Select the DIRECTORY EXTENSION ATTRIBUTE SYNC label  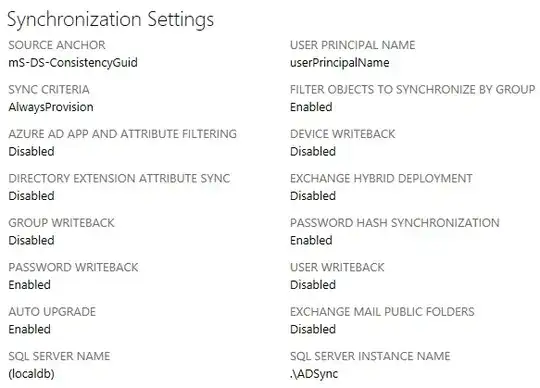pos(119,178)
